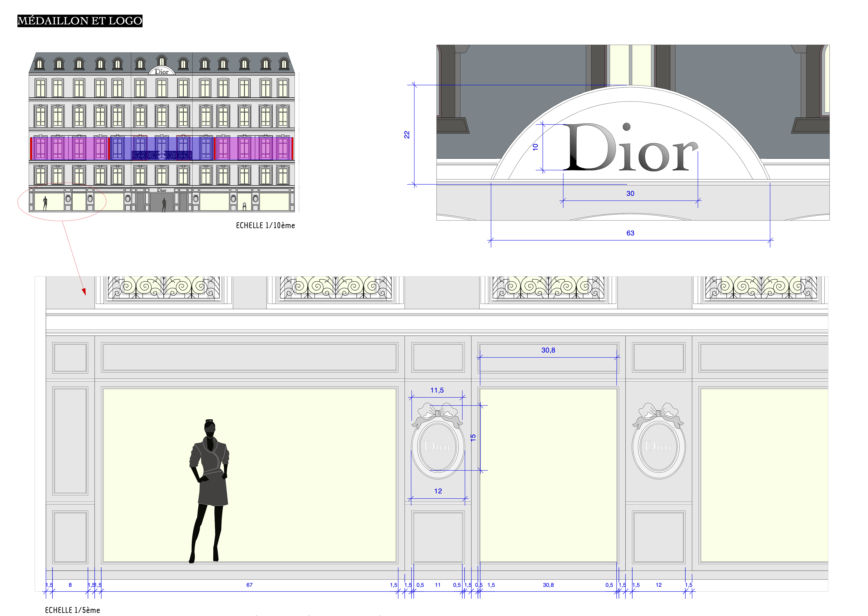Click the "8" dimension label at bottom left
The image size is (868, 616).
click(x=70, y=585)
